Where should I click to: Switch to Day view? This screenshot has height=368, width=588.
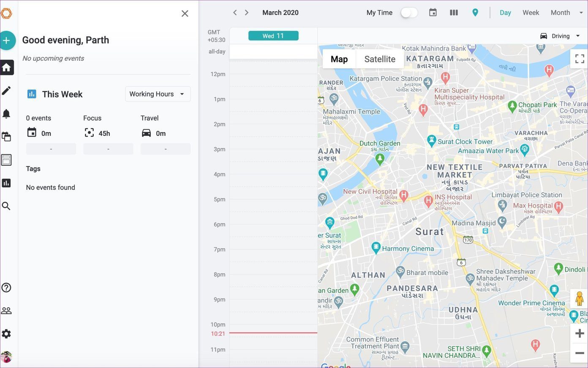505,13
